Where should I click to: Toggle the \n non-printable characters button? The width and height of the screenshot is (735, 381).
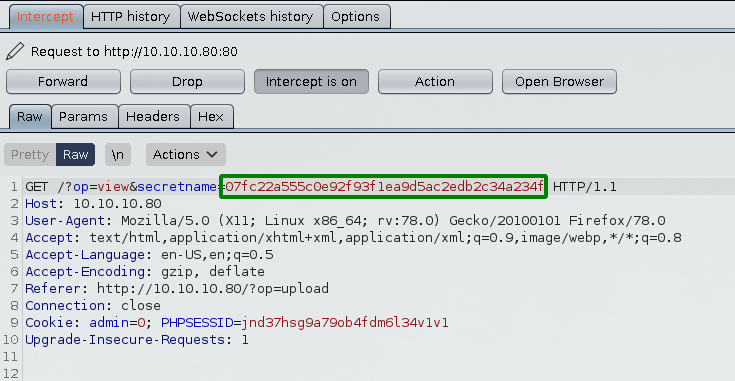pyautogui.click(x=118, y=155)
